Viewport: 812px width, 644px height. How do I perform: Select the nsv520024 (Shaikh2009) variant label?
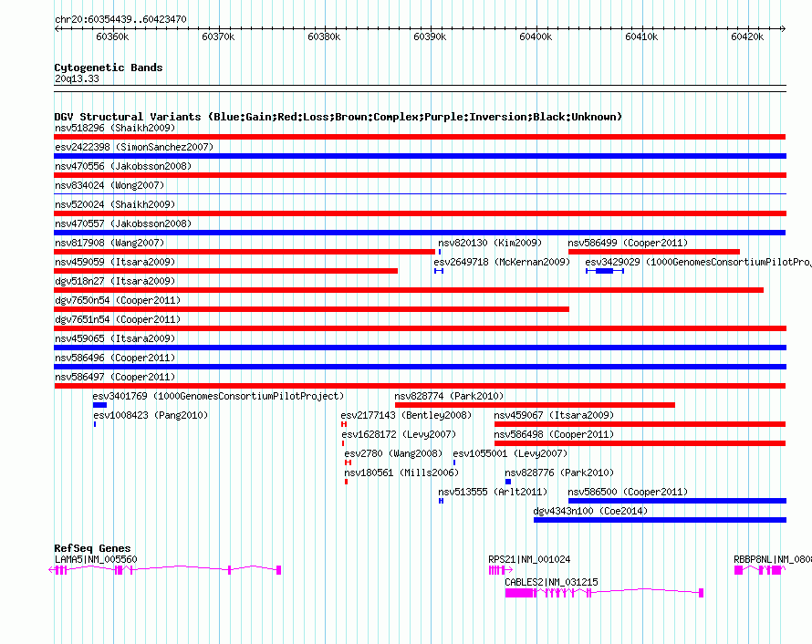coord(115,204)
